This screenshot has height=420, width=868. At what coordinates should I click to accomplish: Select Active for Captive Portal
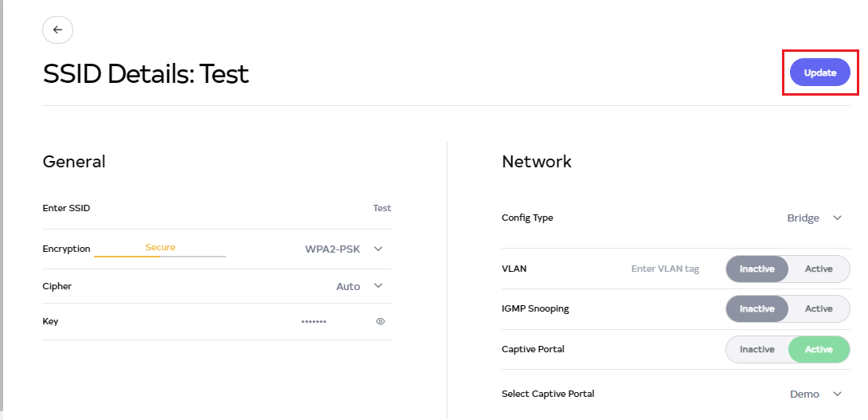(x=819, y=349)
